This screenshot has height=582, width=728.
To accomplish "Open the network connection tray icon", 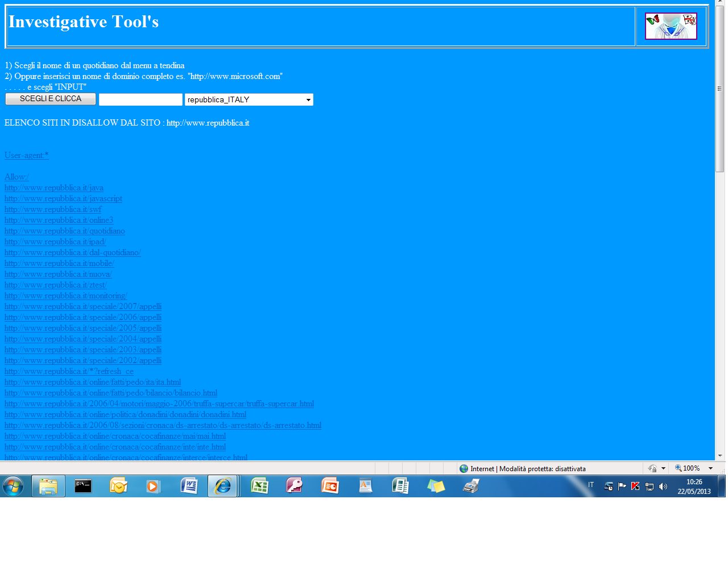I will [x=650, y=487].
